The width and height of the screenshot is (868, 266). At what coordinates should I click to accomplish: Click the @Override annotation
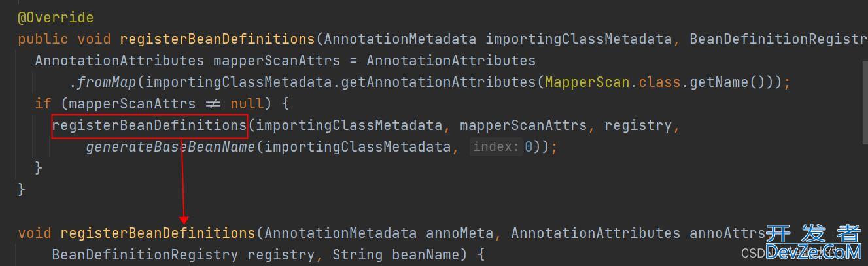point(56,18)
